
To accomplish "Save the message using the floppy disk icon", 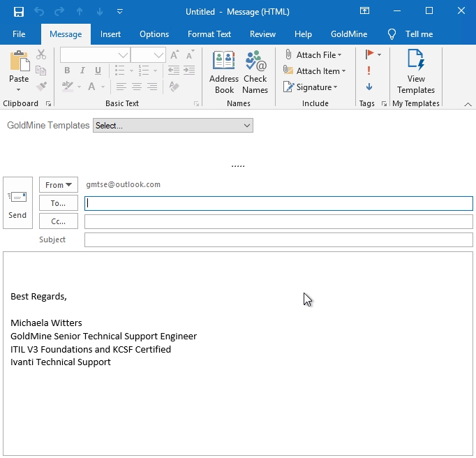I will coord(19,12).
